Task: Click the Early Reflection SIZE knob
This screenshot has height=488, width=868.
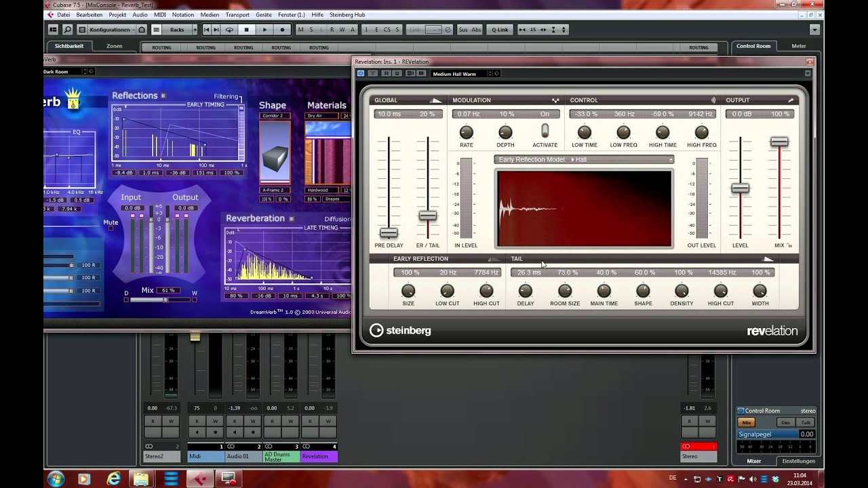Action: click(408, 291)
